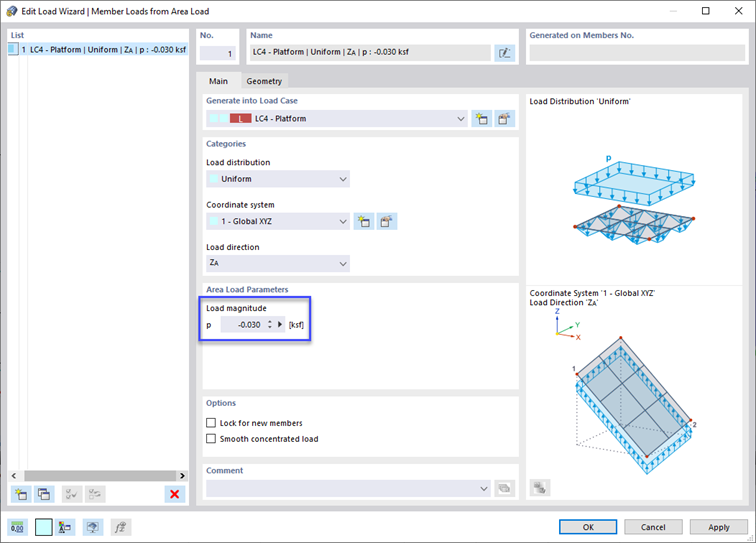Click comment library icon beside Comment field
The height and width of the screenshot is (543, 756).
(504, 489)
